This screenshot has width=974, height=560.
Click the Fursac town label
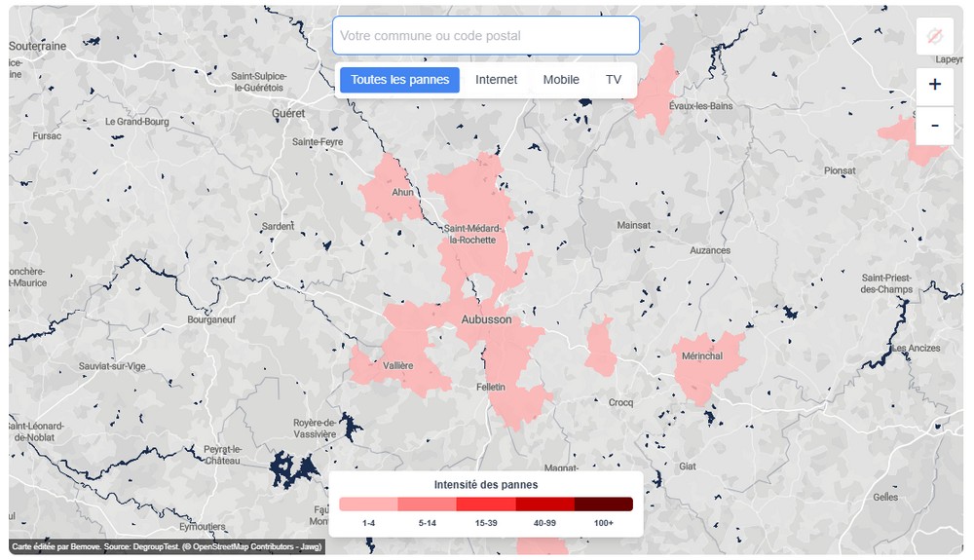pos(47,136)
